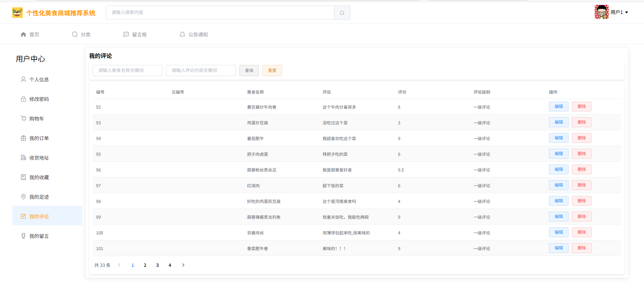The width and height of the screenshot is (644, 291).
Task: Delete comment 92 黄豆酱炒牛肉卷
Action: coord(582,107)
